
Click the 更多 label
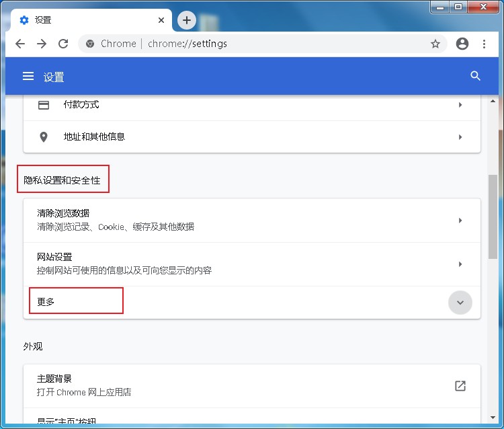coord(46,302)
